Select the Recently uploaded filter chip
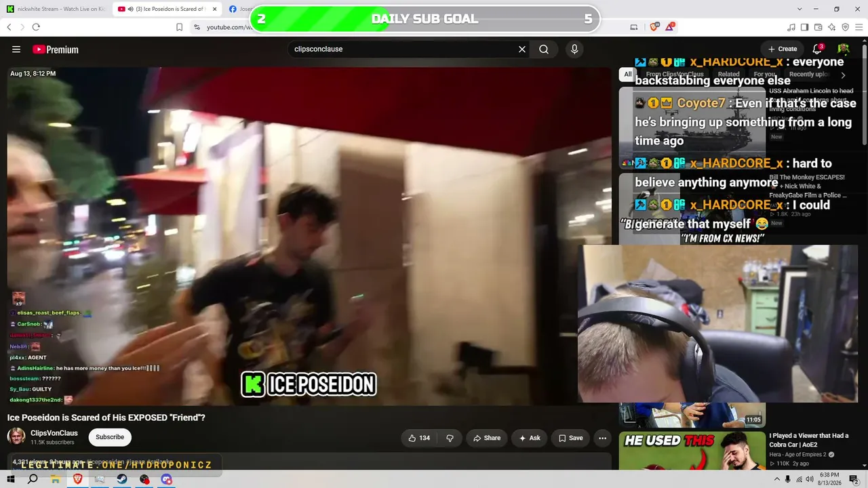868x488 pixels. pyautogui.click(x=810, y=75)
